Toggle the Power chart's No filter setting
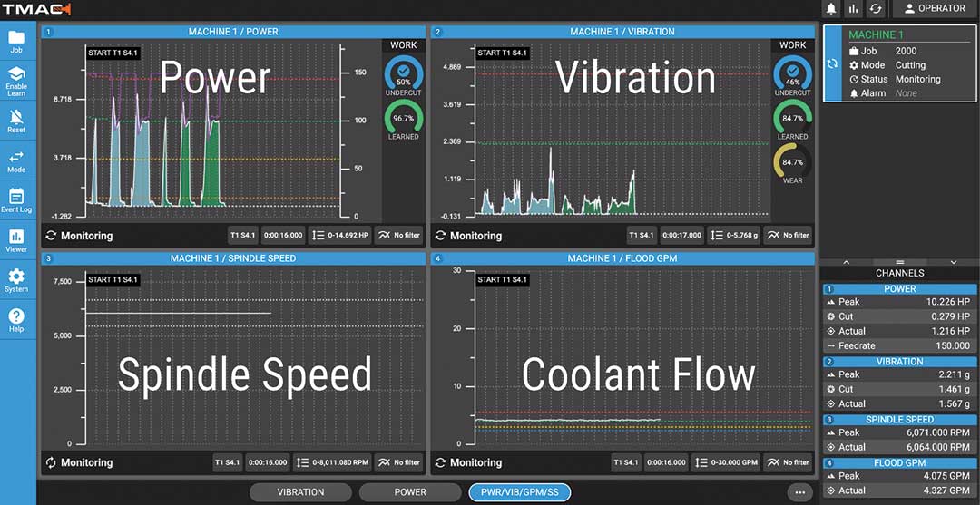 pos(398,235)
